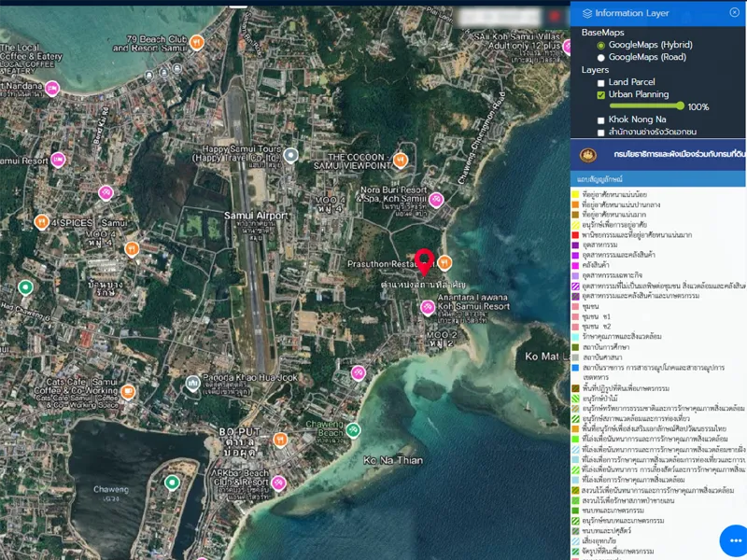This screenshot has width=747, height=560.
Task: Adjust the Urban Planning opacity slider
Action: 681,106
